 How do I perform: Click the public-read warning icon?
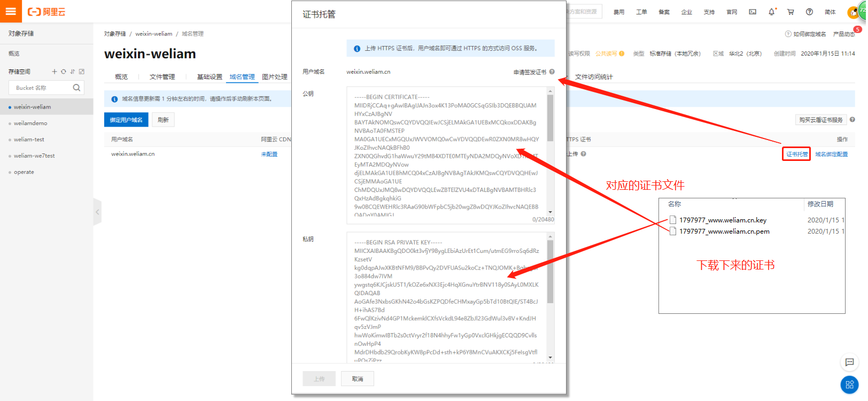click(x=622, y=53)
